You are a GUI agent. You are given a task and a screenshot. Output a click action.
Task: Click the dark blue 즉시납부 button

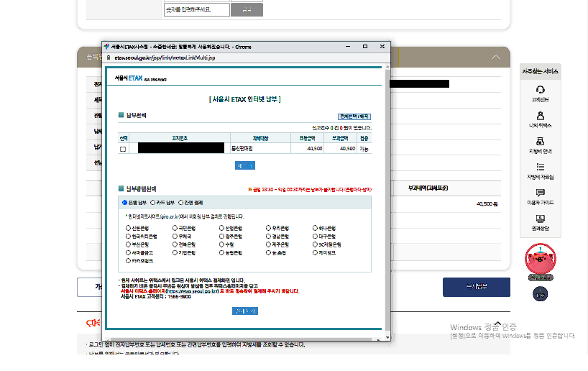pos(477,287)
